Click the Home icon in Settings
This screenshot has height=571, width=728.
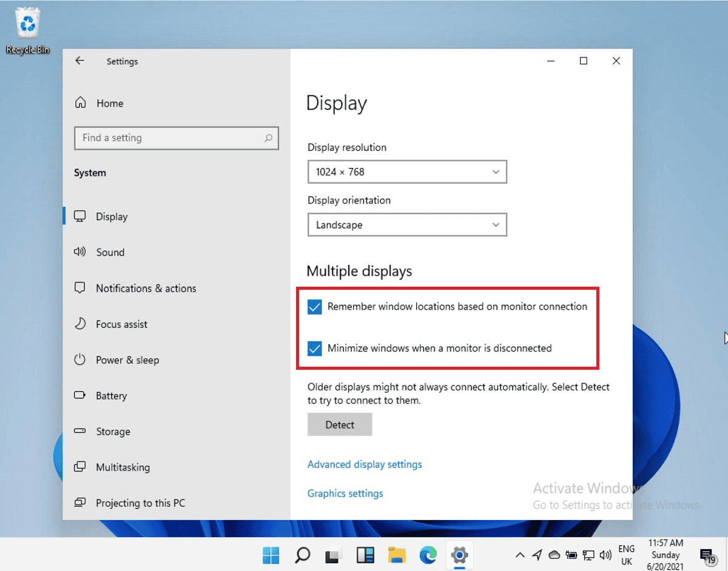(79, 103)
